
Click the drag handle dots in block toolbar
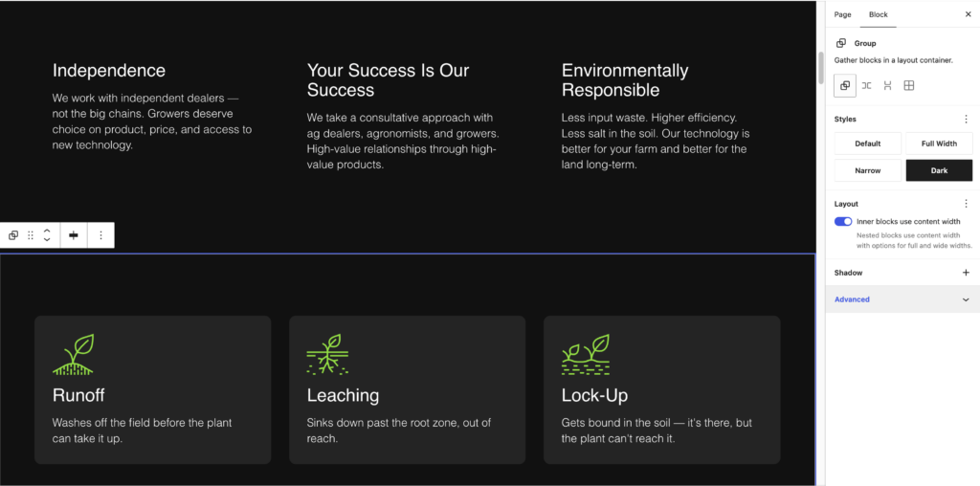pyautogui.click(x=31, y=235)
